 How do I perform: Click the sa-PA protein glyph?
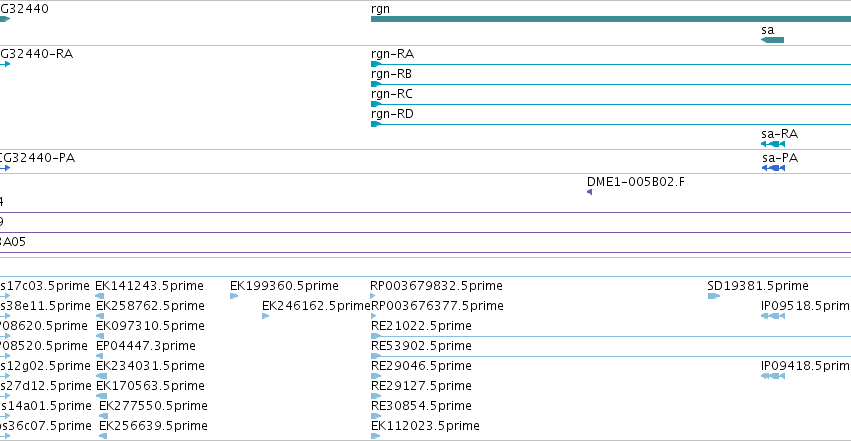pos(773,168)
